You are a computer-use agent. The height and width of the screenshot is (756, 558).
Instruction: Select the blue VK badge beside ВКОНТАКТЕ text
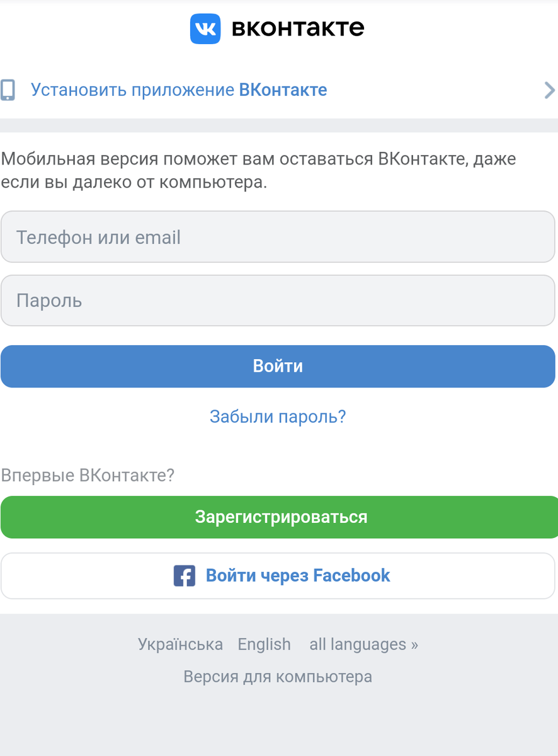(205, 27)
